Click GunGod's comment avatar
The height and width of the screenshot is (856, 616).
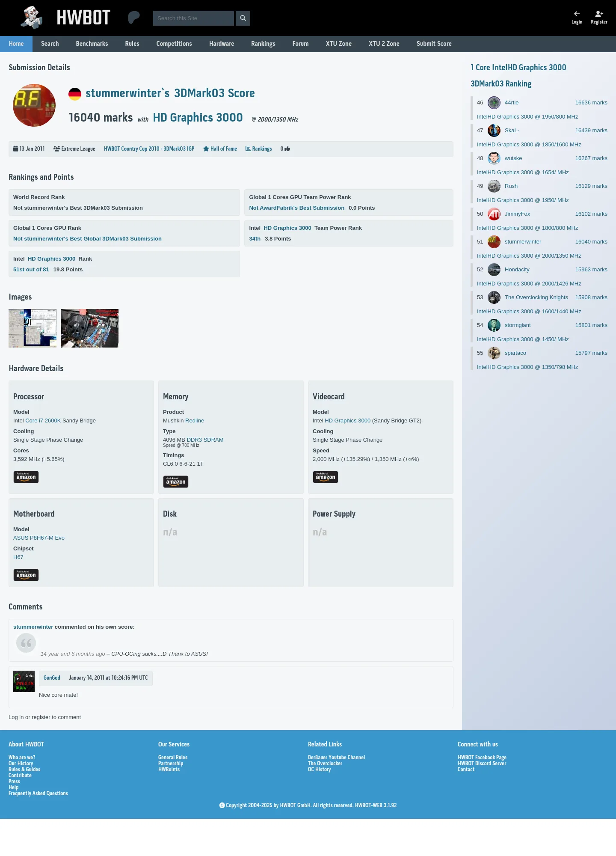click(24, 681)
